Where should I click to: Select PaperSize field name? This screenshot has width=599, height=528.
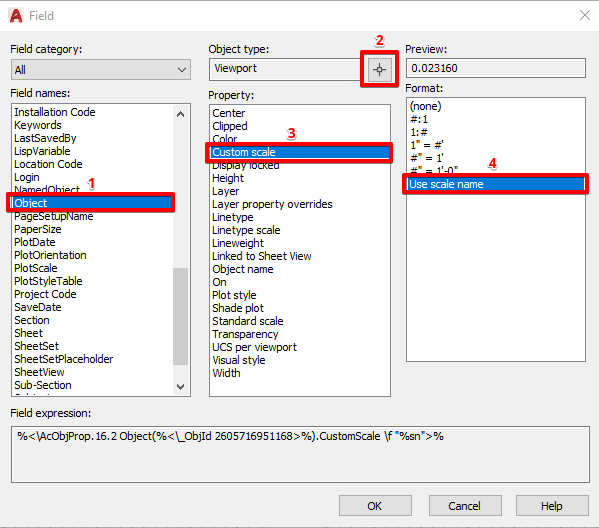pos(37,229)
